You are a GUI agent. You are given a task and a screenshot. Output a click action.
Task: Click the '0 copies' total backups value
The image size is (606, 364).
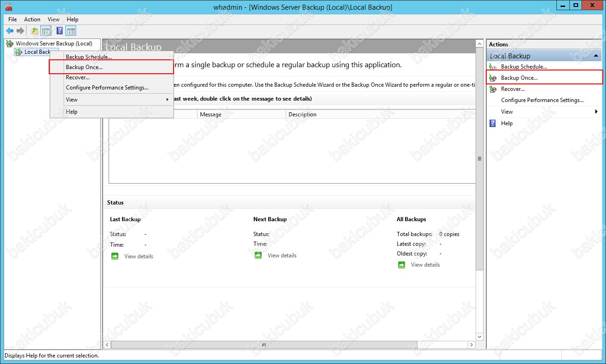point(449,234)
